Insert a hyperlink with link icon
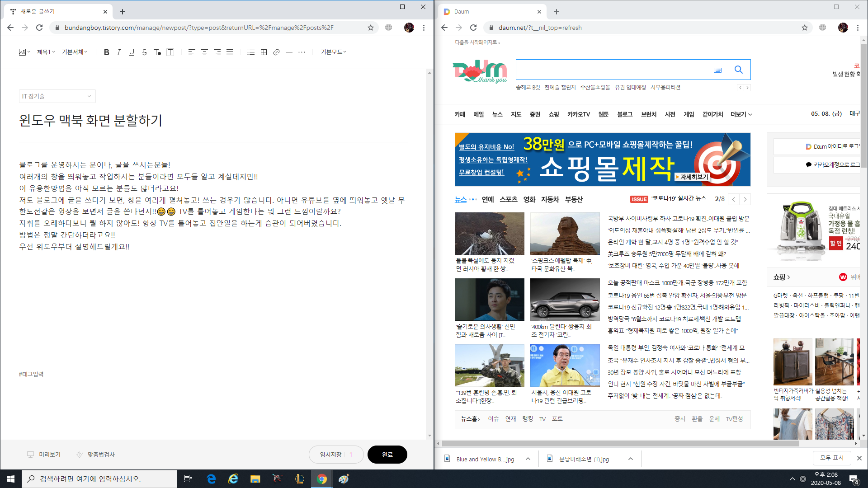868x488 pixels. (276, 52)
